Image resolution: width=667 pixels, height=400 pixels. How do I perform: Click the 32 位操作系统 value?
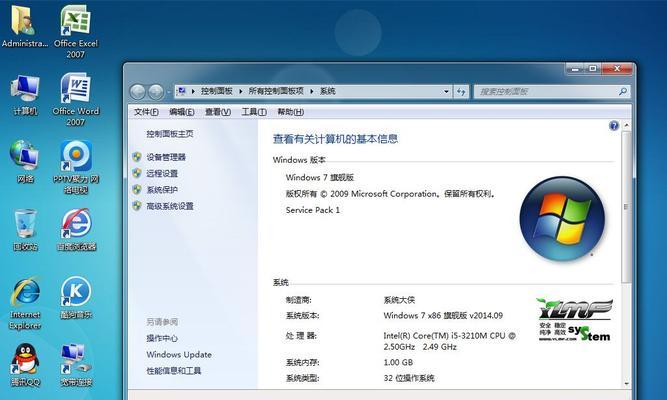[x=409, y=378]
